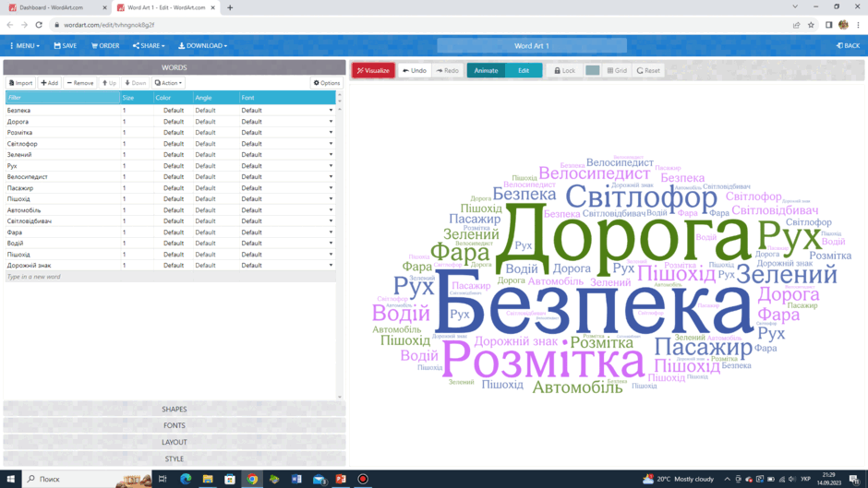Import words into the list
Screen dimensions: 868x488
(x=20, y=82)
